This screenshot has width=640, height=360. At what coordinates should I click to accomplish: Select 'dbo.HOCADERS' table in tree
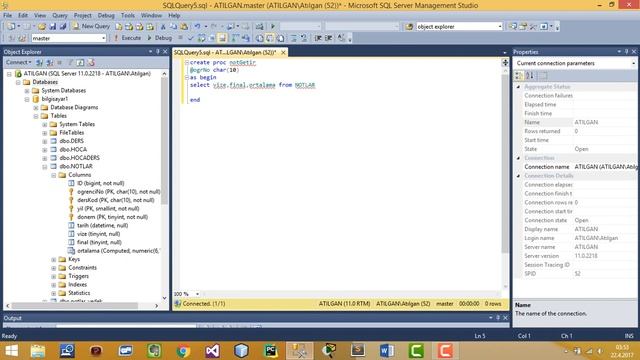coord(80,158)
